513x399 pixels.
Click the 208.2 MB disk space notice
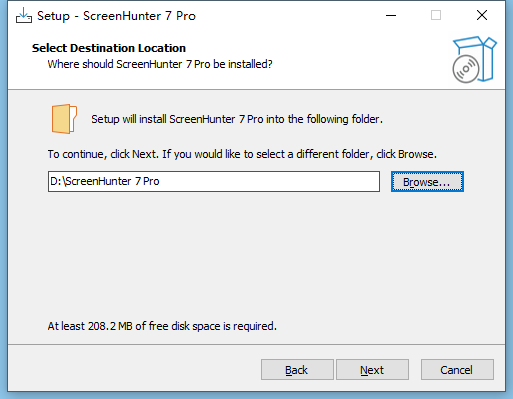point(162,326)
